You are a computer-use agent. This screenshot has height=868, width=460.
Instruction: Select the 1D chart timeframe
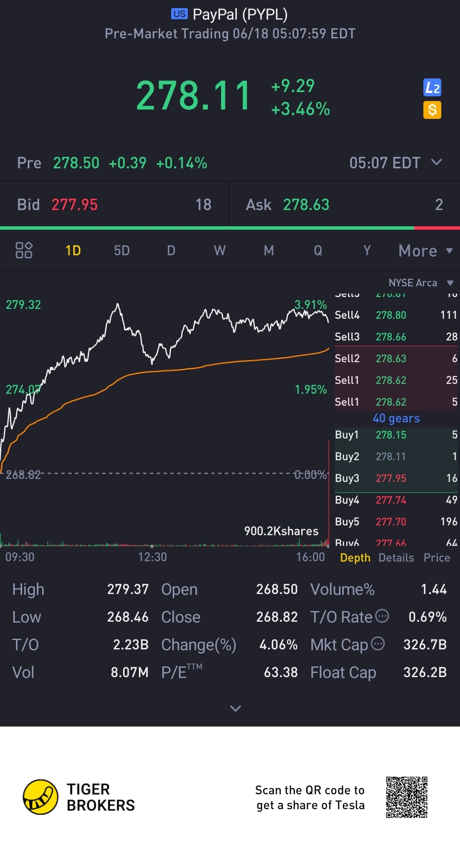(73, 251)
